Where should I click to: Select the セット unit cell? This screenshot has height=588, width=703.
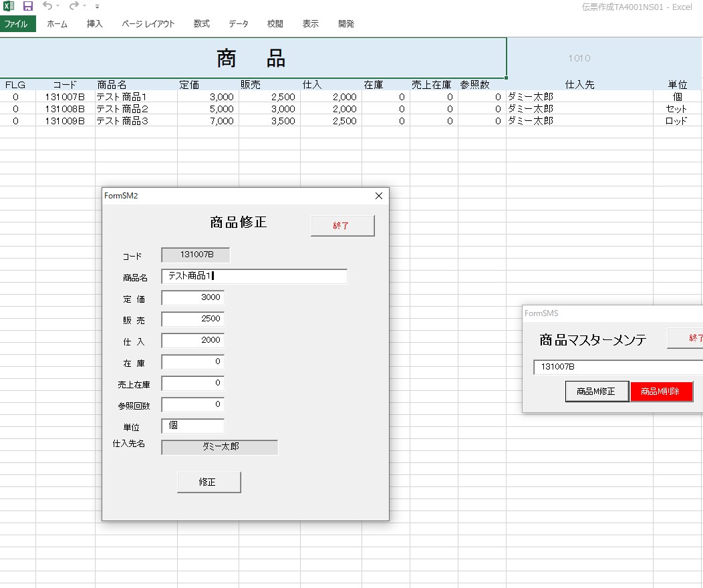[678, 109]
